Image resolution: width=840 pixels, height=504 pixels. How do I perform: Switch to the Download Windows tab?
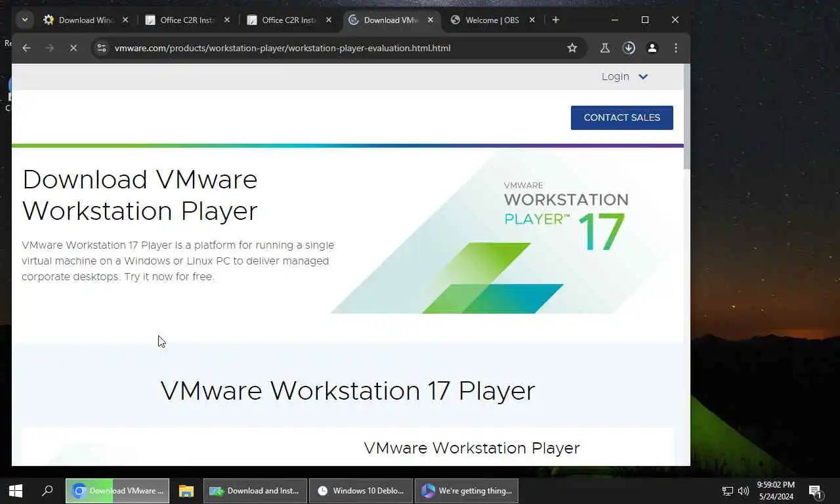[x=85, y=20]
